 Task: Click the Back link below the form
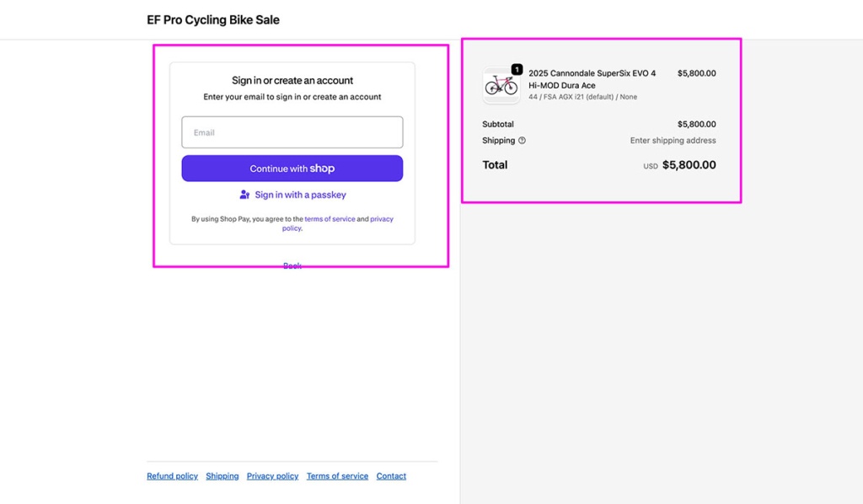(291, 265)
